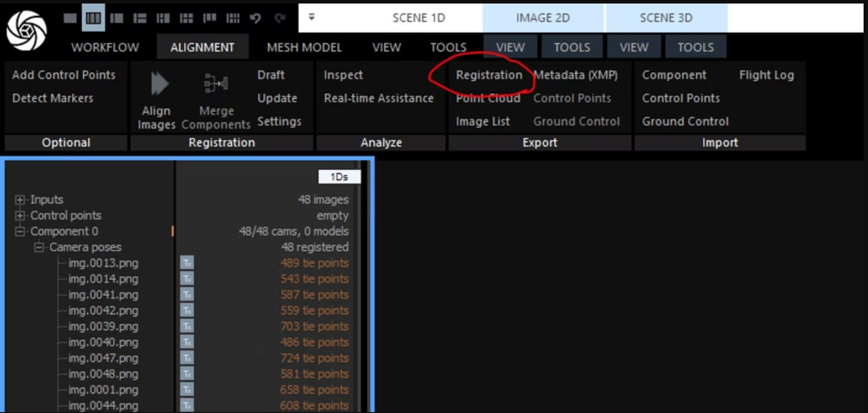Click the Tx icon beside img.0047.png
The width and height of the screenshot is (868, 413).
(187, 358)
